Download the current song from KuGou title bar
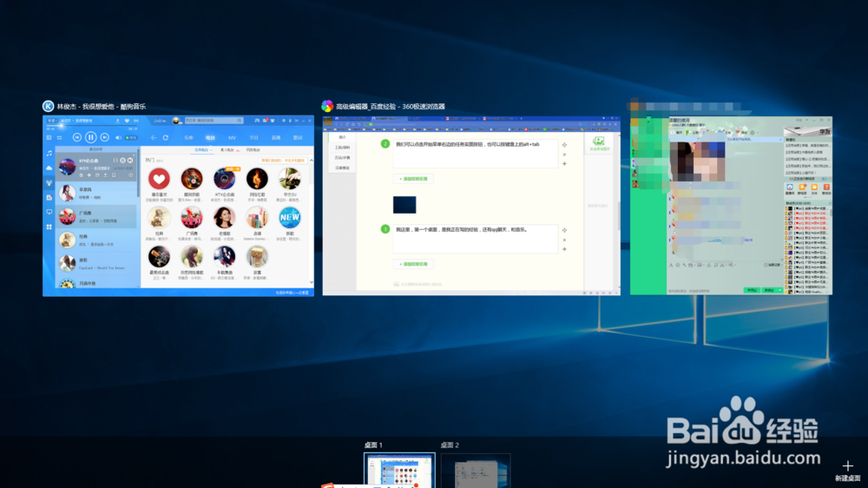The height and width of the screenshot is (488, 868). click(x=117, y=121)
